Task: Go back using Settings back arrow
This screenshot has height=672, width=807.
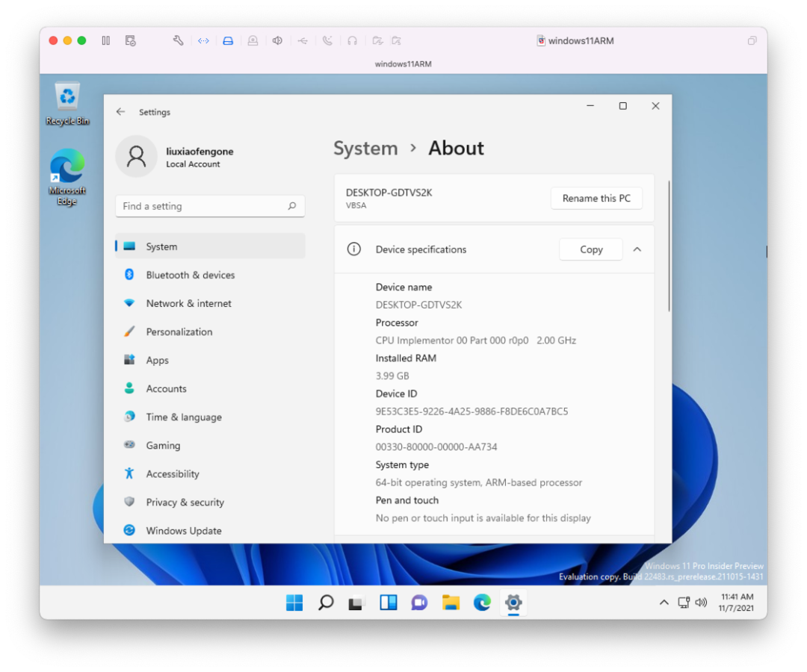Action: [120, 112]
